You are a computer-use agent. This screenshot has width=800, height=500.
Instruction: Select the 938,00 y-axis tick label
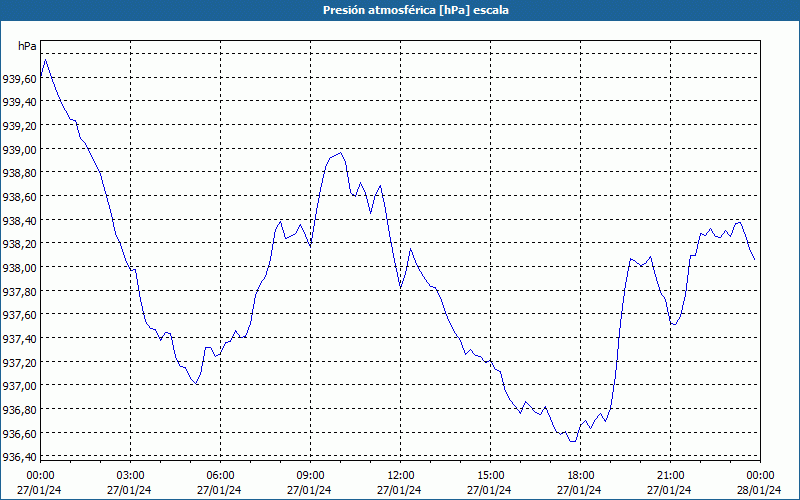[19, 267]
